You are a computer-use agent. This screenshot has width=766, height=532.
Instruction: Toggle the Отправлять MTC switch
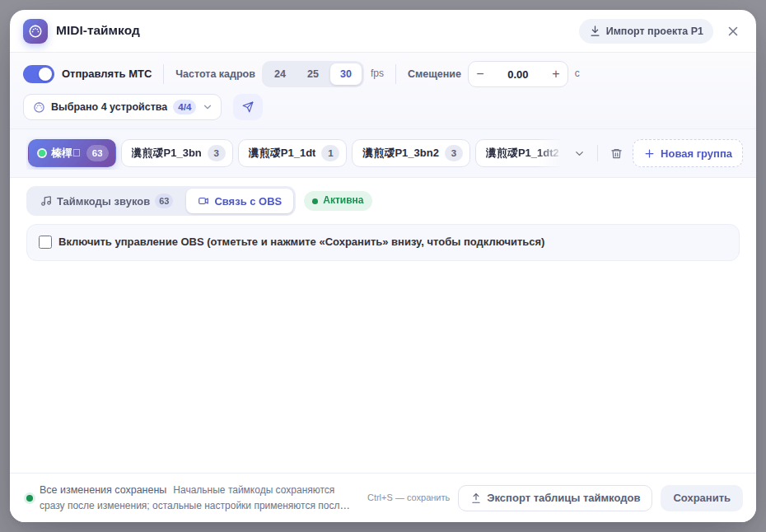(x=39, y=74)
